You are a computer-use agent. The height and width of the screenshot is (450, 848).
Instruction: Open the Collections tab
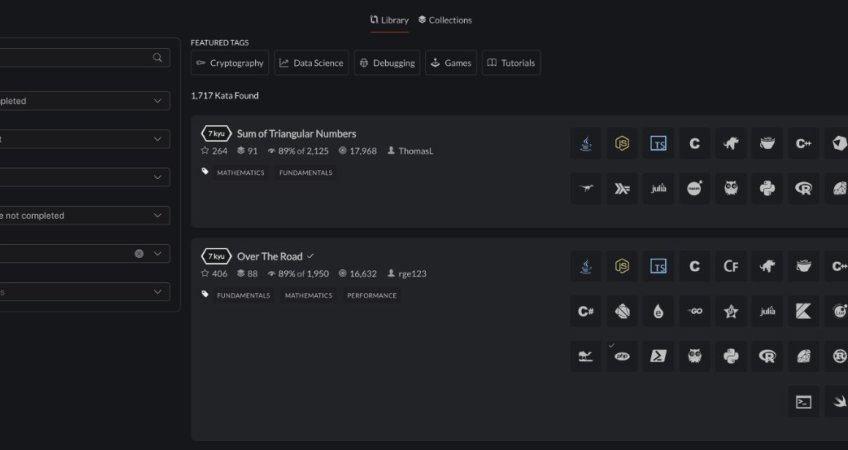pyautogui.click(x=445, y=20)
